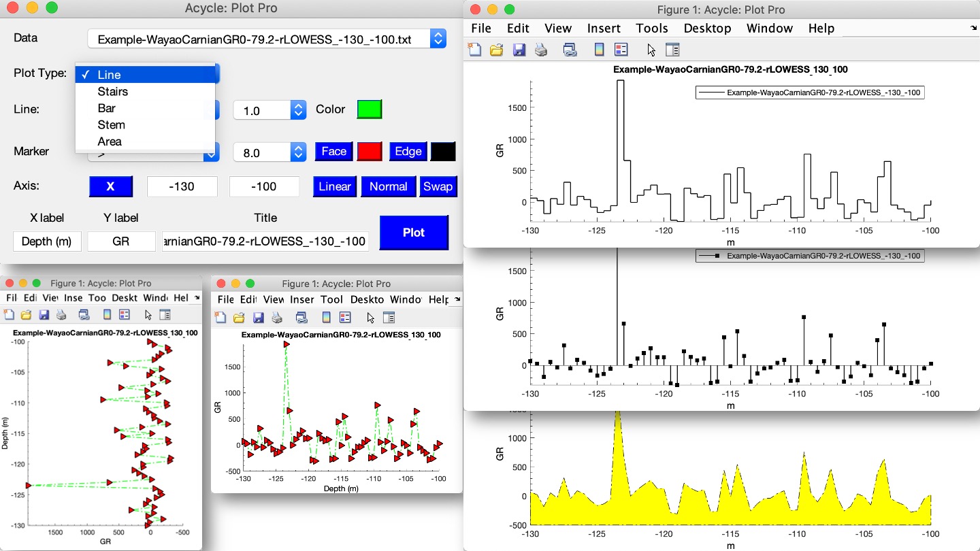Viewport: 980px width, 551px height.
Task: Click X label field 'Depth (m)'
Action: (47, 241)
